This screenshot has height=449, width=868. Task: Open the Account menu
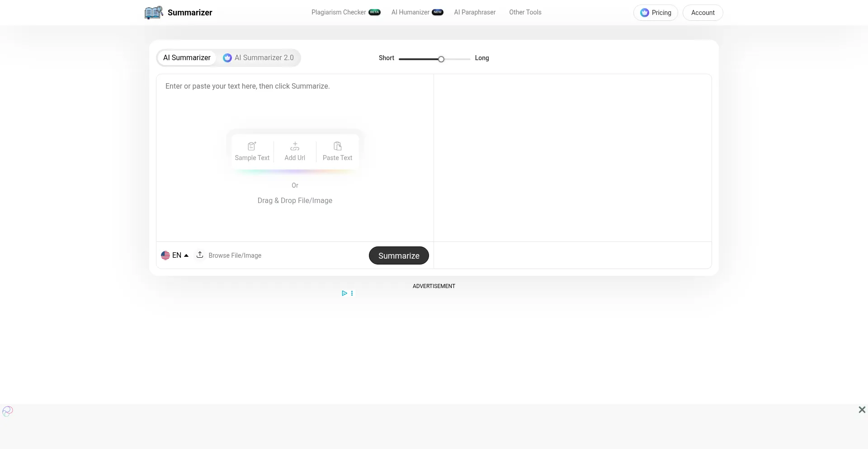703,13
